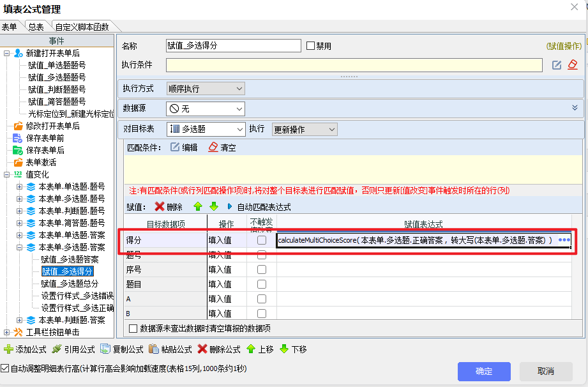588x387 pixels.
Task: Switch to the 表单 tab
Action: pyautogui.click(x=10, y=27)
